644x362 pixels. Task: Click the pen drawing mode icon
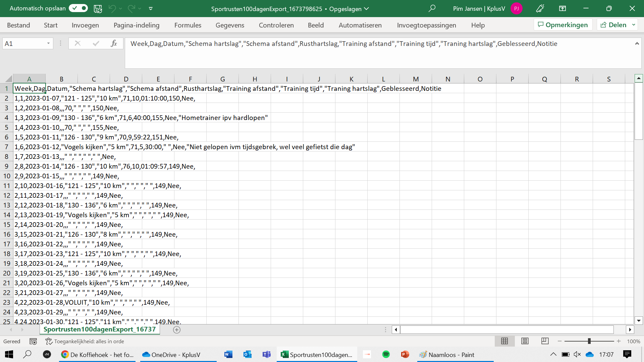pyautogui.click(x=540, y=8)
